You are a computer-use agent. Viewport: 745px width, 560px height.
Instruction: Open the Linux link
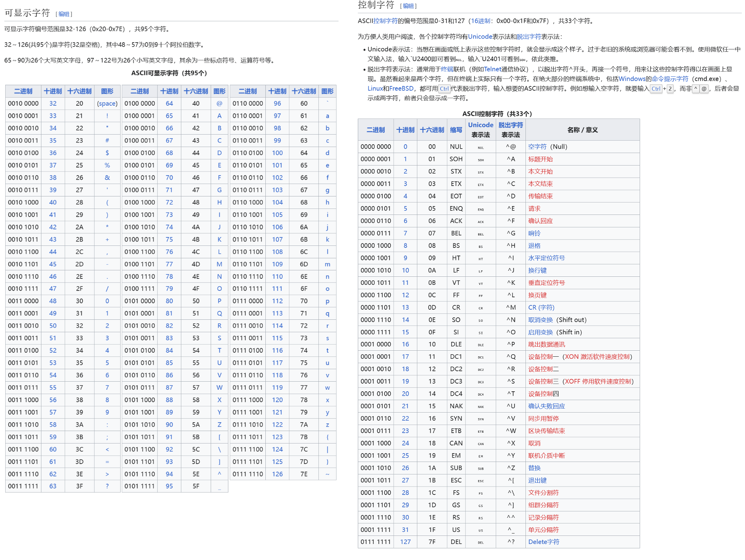point(375,88)
